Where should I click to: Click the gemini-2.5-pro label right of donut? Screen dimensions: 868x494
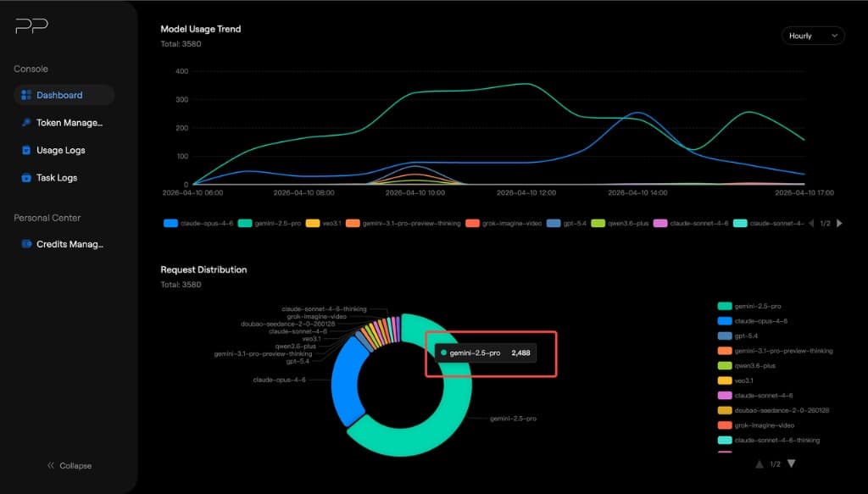coord(513,419)
